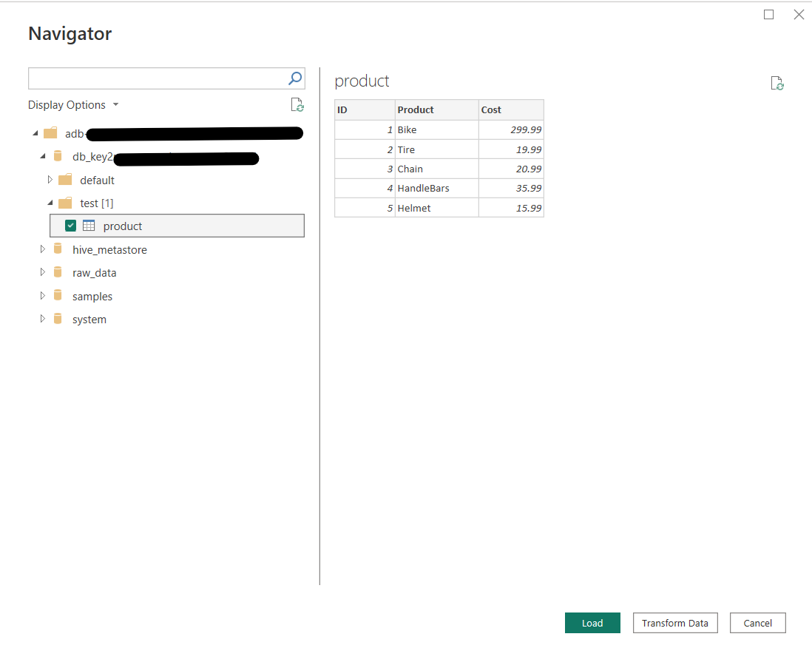
Task: Select the Cost column header
Action: click(x=510, y=110)
